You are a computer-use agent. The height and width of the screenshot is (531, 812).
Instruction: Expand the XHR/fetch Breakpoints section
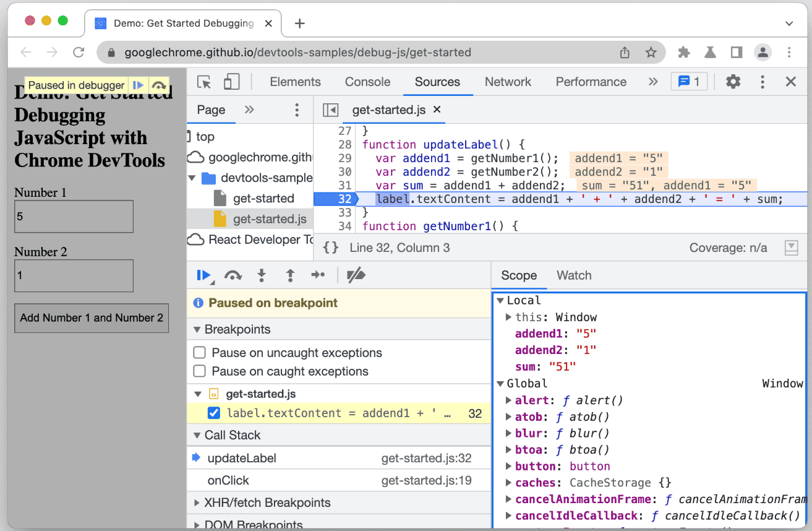coord(267,503)
